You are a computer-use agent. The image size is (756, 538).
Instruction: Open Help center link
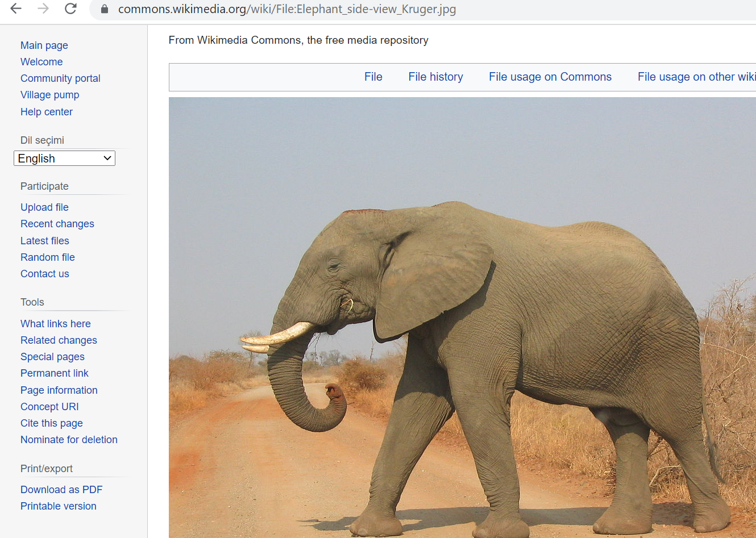point(47,112)
